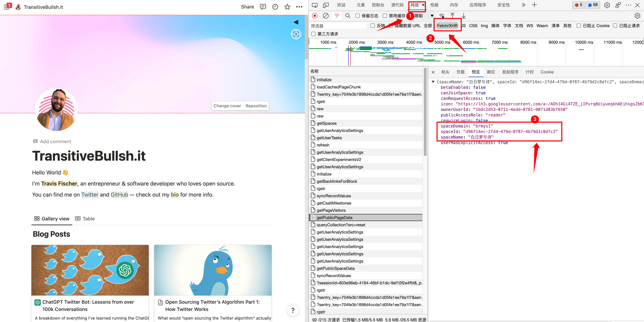The width and height of the screenshot is (644, 322).
Task: Click the Share button in Notion
Action: coord(247,7)
